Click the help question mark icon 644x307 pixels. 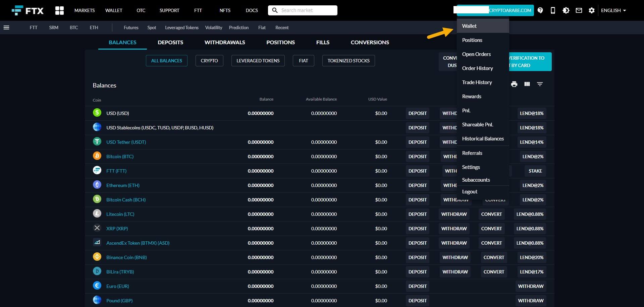(x=540, y=10)
